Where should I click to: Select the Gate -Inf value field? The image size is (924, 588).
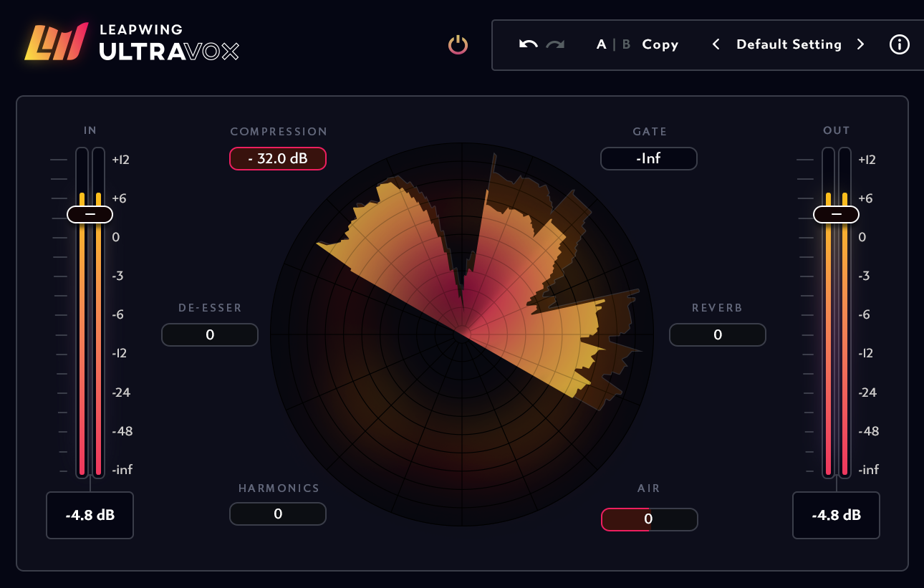[649, 158]
